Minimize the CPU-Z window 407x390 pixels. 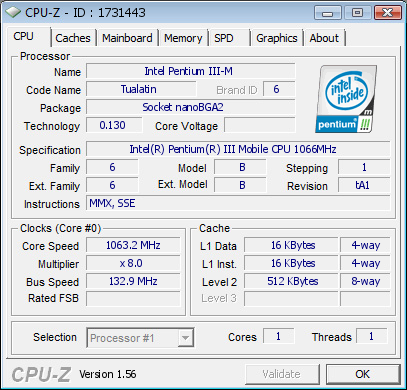328,13
